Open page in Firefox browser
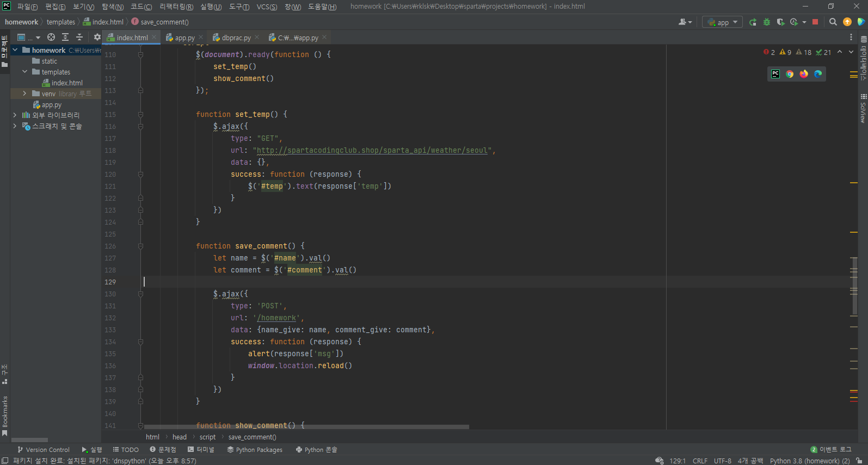 coord(804,74)
